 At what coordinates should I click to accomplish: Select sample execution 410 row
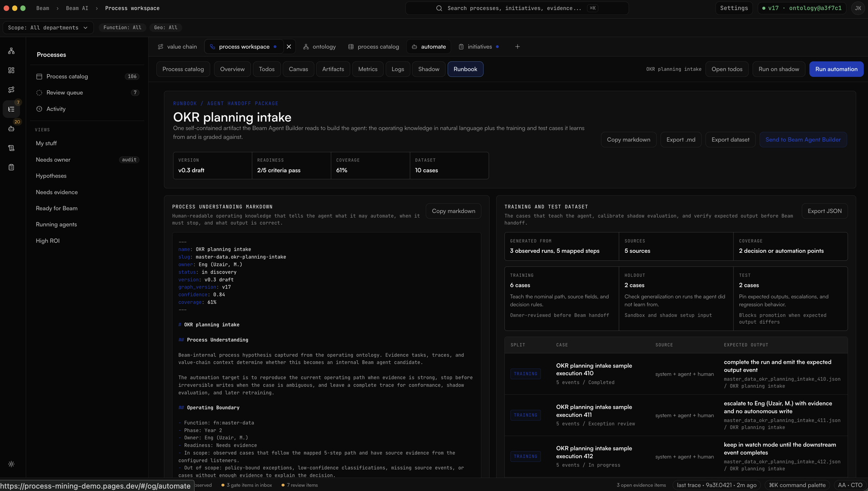[x=676, y=374]
